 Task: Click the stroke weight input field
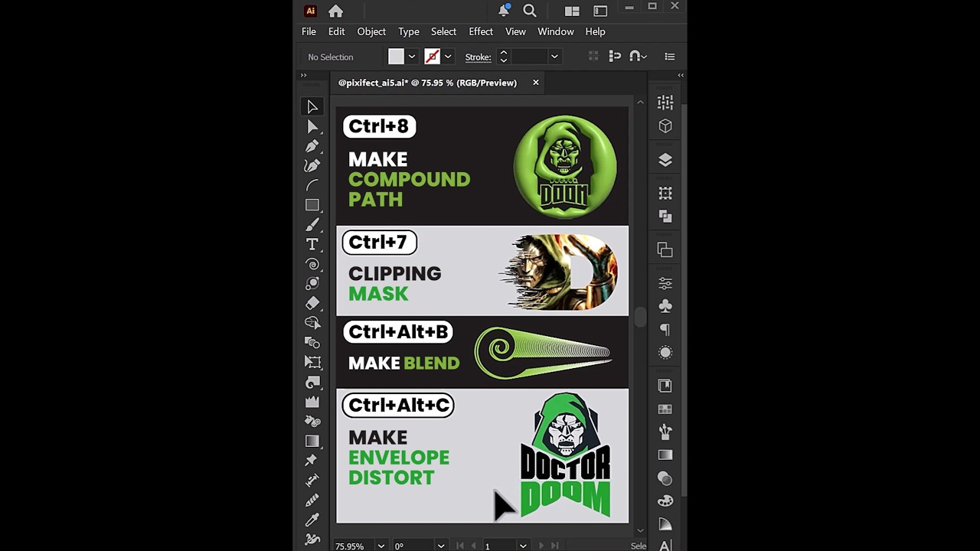[529, 57]
